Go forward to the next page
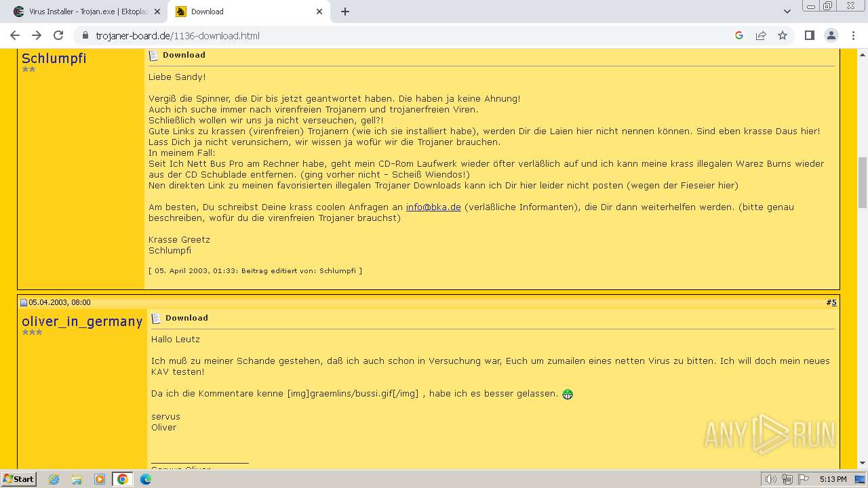The image size is (868, 488). (37, 35)
